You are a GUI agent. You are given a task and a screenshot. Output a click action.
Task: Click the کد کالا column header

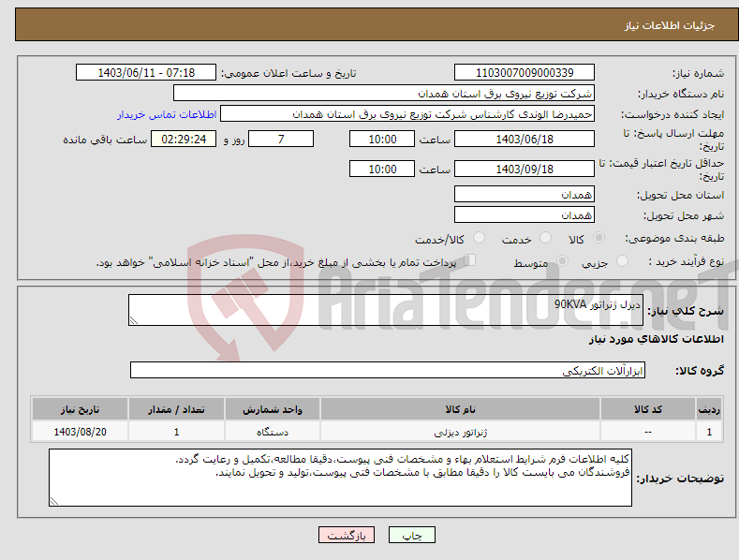pos(648,409)
